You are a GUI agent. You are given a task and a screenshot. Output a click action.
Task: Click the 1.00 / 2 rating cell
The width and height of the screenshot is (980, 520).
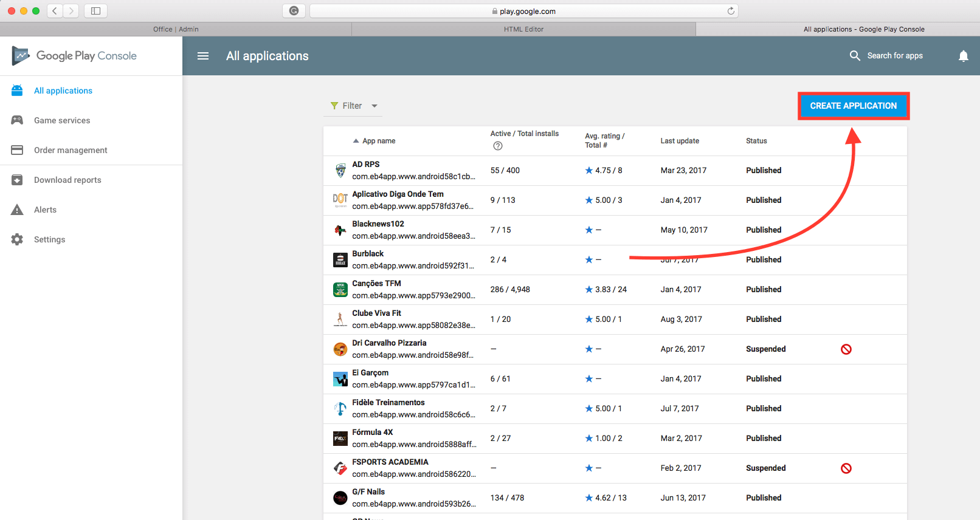pos(604,439)
